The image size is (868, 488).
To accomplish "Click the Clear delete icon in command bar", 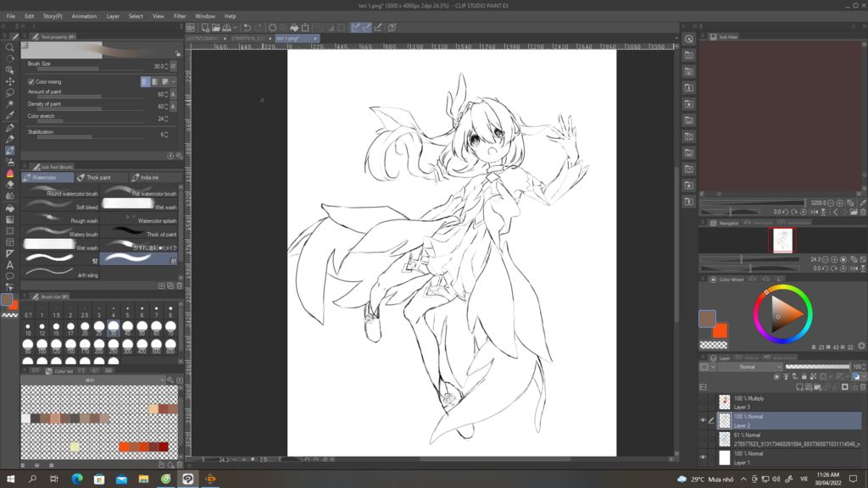I will 272,27.
